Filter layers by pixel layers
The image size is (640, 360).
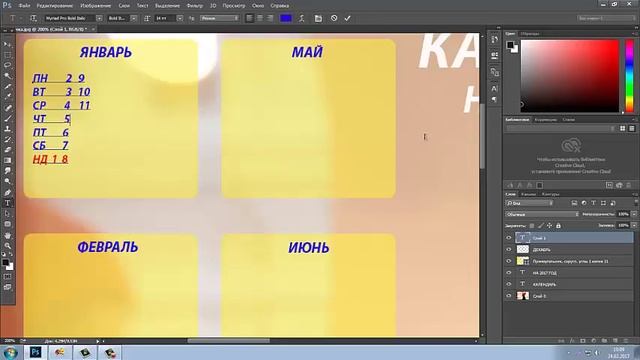[x=574, y=203]
